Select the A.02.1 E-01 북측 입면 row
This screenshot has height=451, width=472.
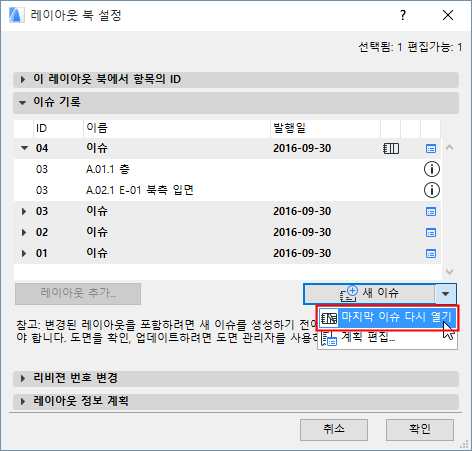(x=227, y=190)
